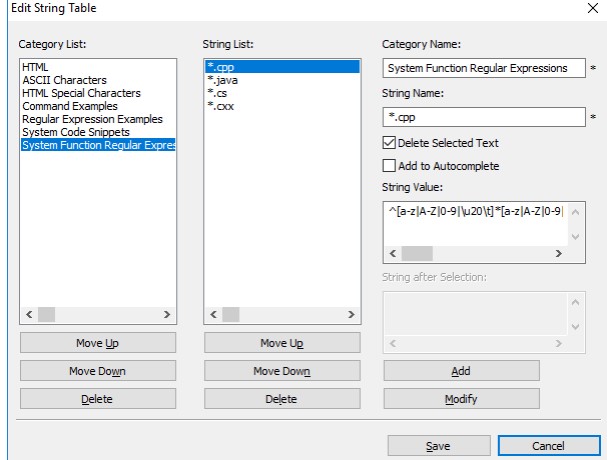This screenshot has width=607, height=460.
Task: Toggle the Delete Selected Text checkbox
Action: tap(390, 143)
